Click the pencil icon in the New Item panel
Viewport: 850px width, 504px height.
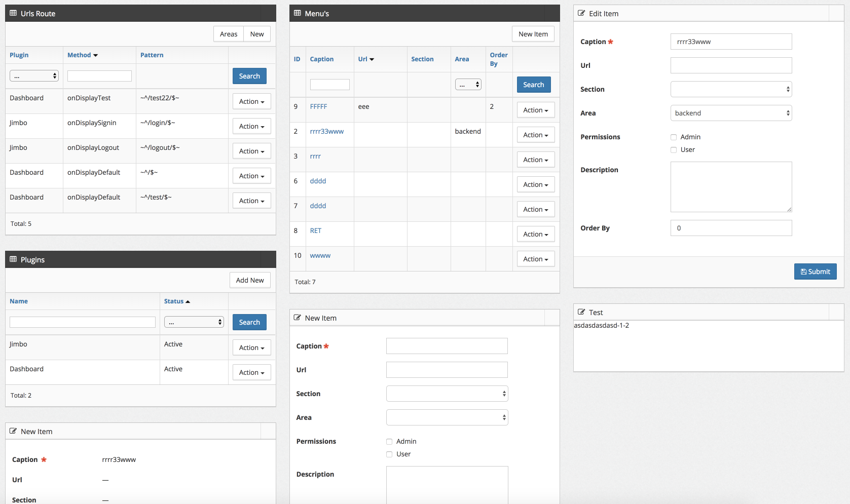coord(297,318)
